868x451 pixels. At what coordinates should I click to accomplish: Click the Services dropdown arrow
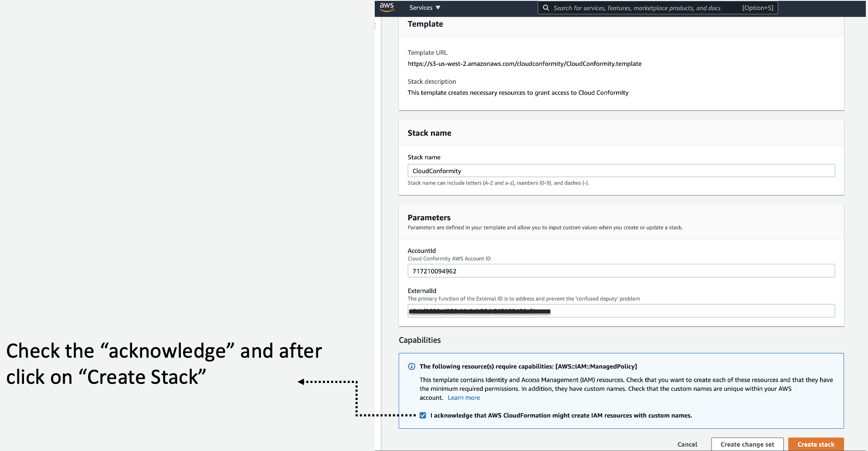click(x=438, y=8)
